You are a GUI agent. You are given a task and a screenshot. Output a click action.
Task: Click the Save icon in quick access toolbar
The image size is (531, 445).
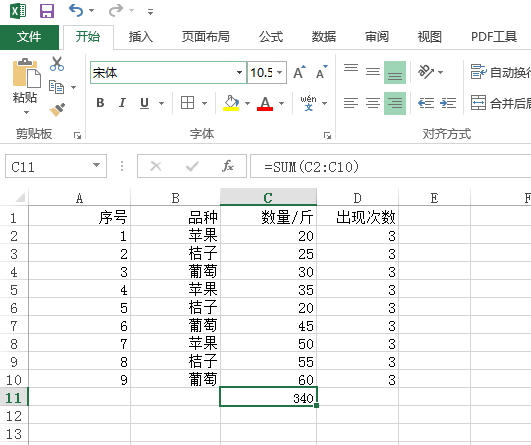(47, 11)
